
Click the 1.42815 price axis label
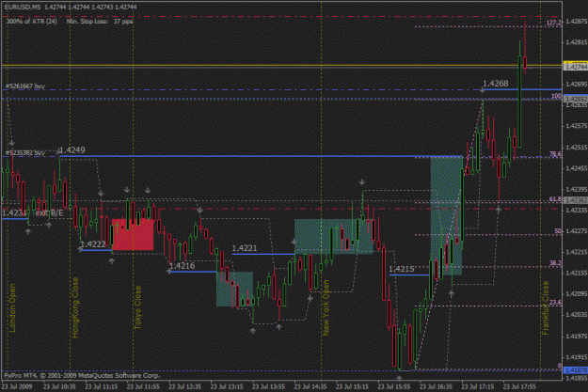[x=576, y=42]
